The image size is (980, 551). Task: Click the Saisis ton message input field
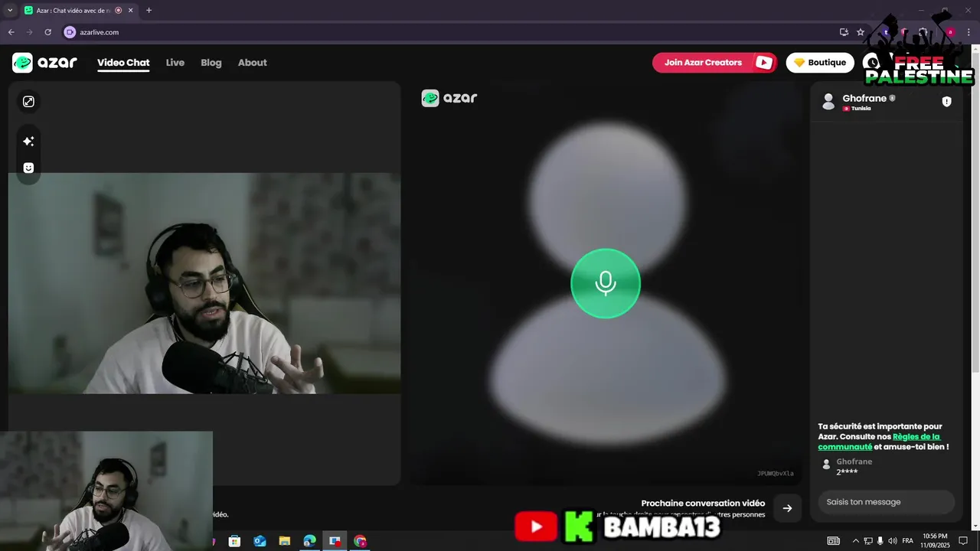point(887,502)
